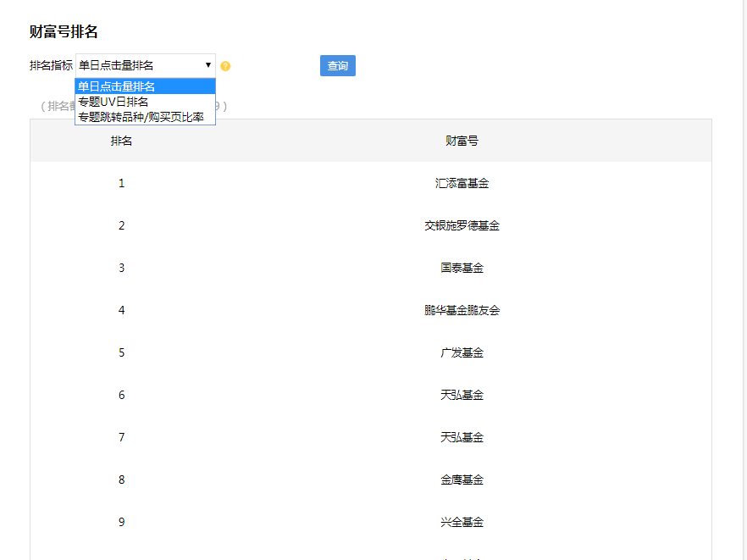Select 汇添富基金 in the ranking table
This screenshot has height=560, width=747.
(462, 183)
